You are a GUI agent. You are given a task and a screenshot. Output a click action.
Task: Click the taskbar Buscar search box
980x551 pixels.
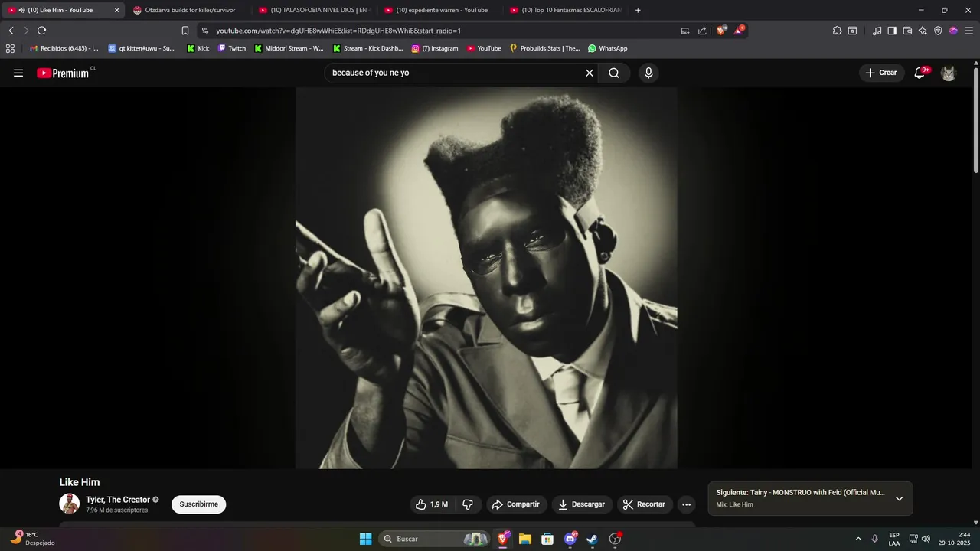[x=434, y=539]
